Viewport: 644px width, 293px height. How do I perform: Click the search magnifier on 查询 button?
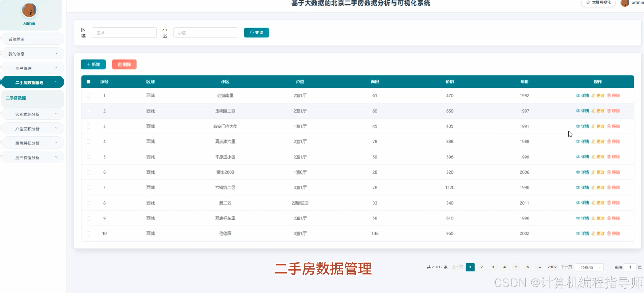click(251, 32)
